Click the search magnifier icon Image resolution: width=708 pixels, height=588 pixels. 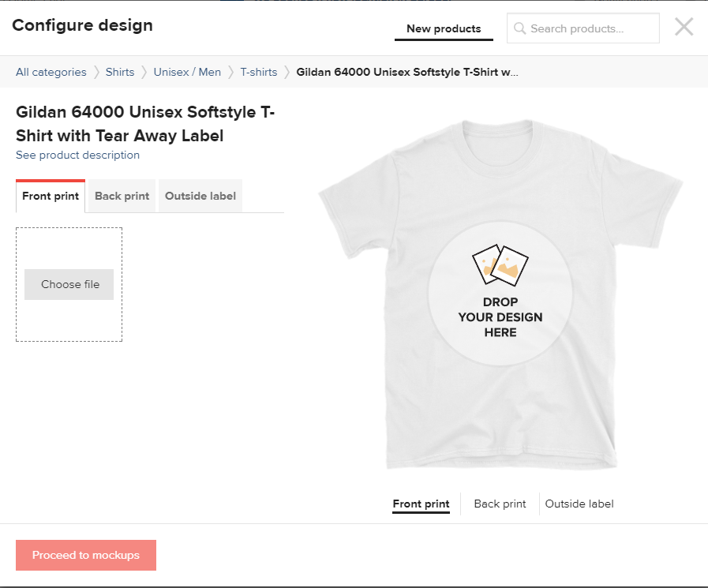519,28
